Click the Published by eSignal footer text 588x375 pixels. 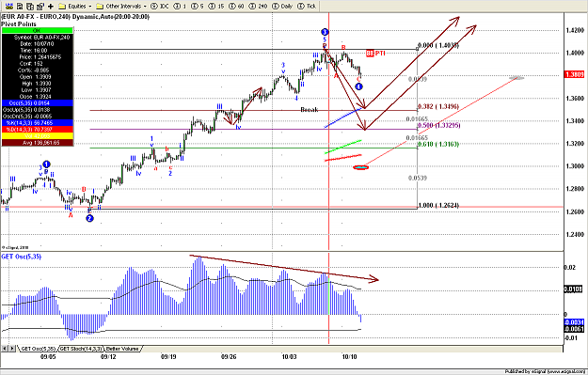pos(545,371)
